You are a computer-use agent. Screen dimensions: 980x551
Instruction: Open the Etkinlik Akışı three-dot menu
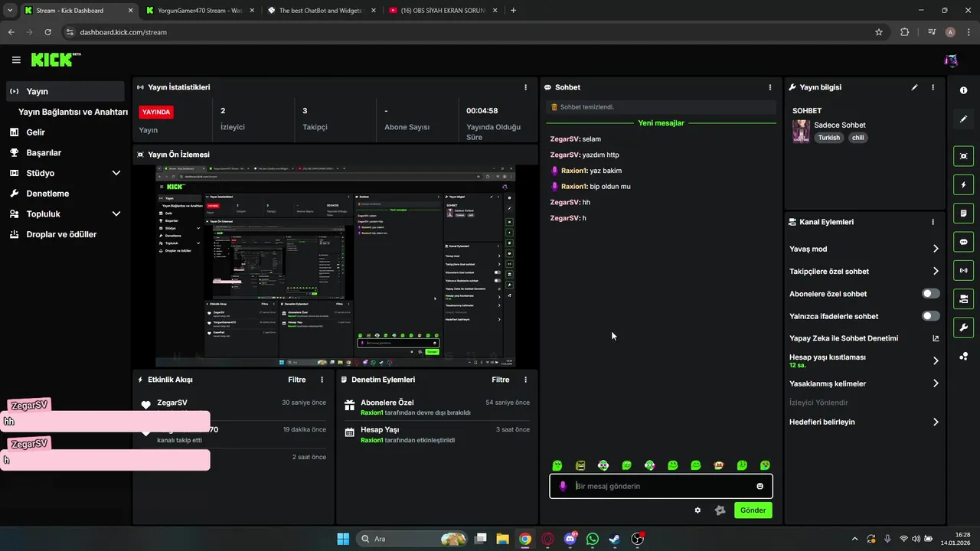click(x=322, y=380)
